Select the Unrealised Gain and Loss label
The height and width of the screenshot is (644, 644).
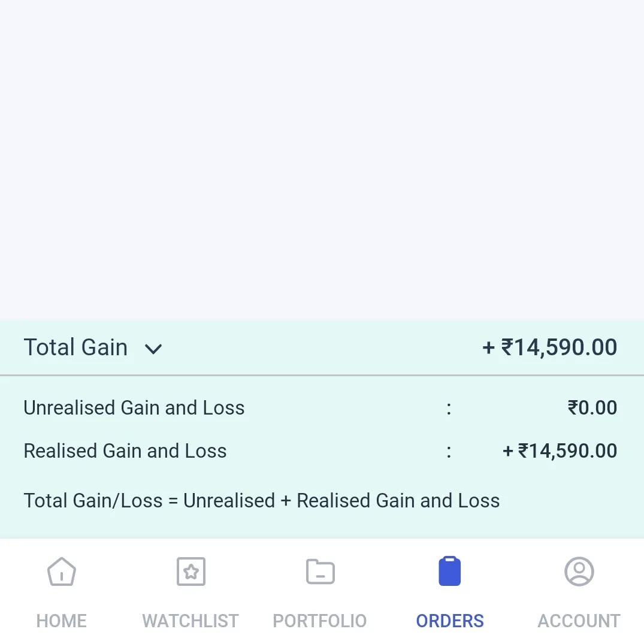pos(134,408)
